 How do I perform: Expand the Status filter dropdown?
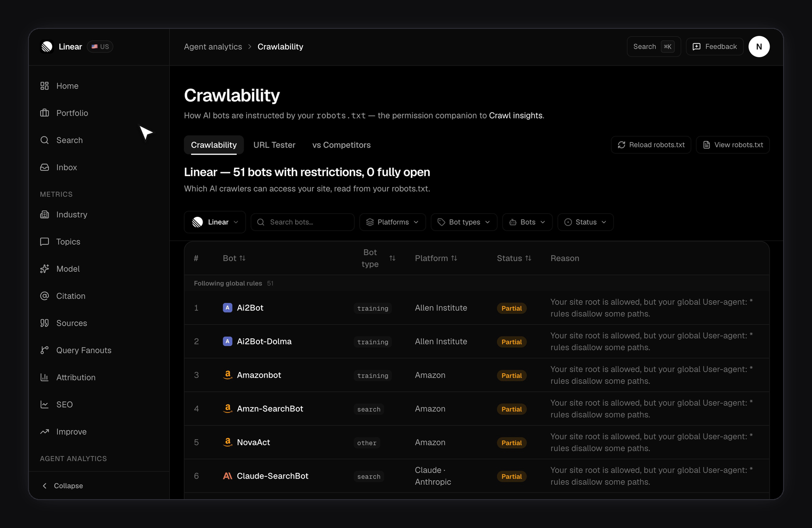tap(585, 222)
